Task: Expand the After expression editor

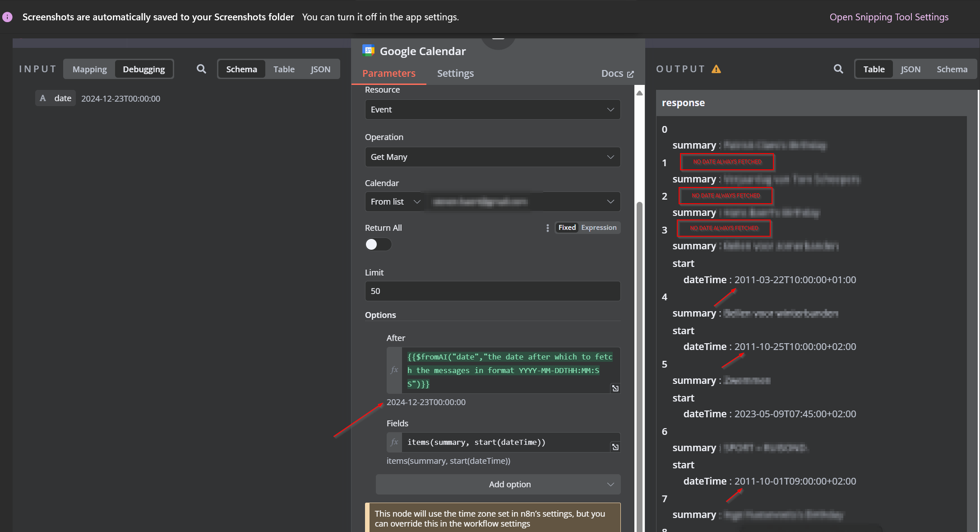Action: coord(615,388)
